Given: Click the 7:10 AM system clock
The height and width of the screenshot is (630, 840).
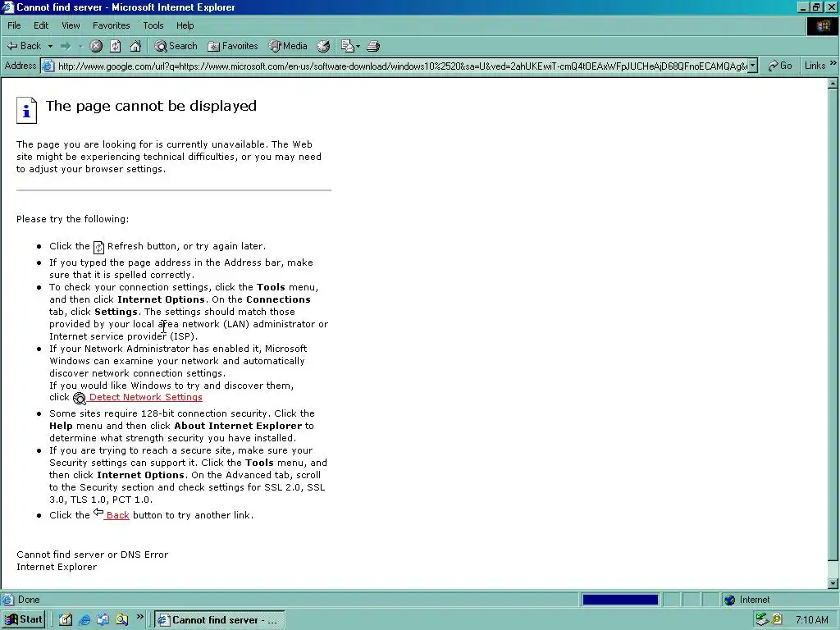Looking at the screenshot, I should (x=811, y=620).
